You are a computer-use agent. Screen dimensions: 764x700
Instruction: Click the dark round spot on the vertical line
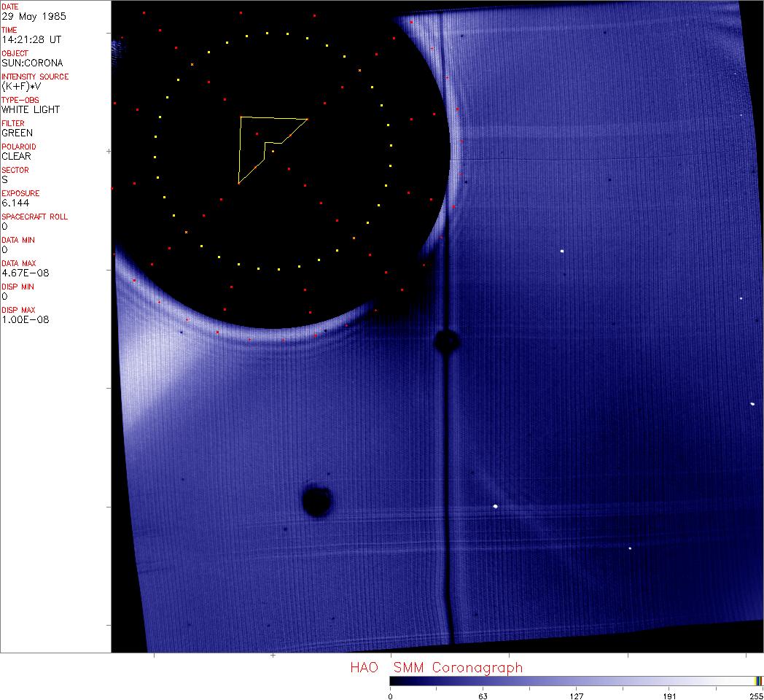[445, 341]
